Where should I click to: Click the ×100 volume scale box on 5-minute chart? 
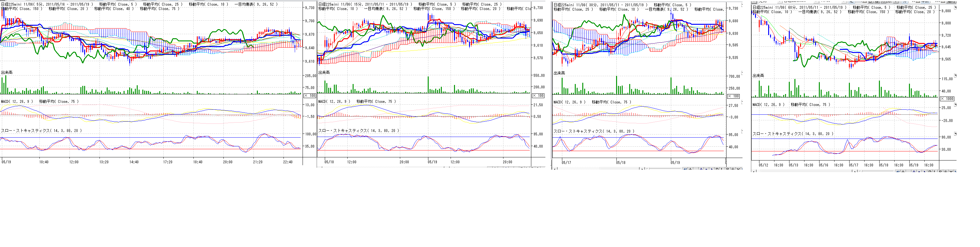[x=310, y=96]
